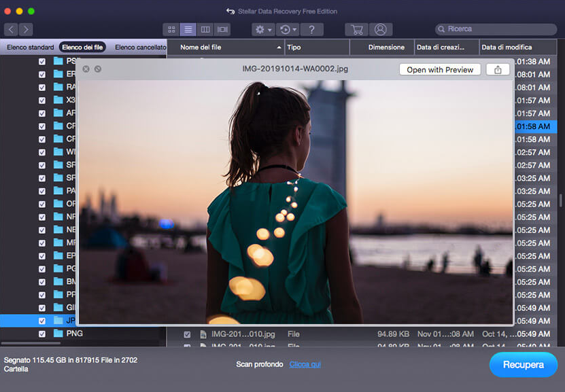The width and height of the screenshot is (565, 392).
Task: Uncheck the WI folder checkbox
Action: 42,152
